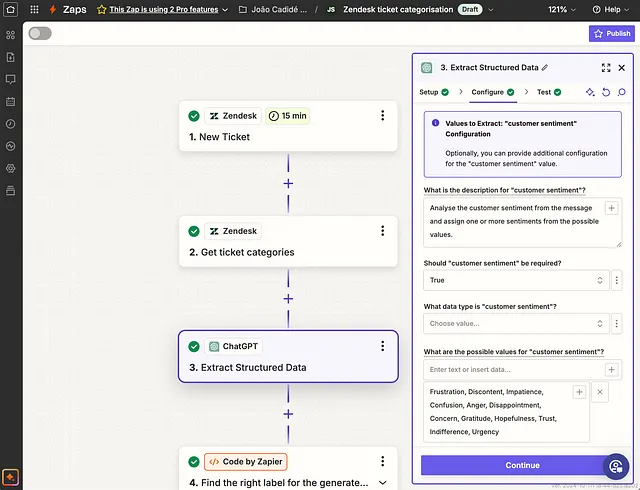Open the chat support bubble
The height and width of the screenshot is (490, 640).
[x=616, y=466]
